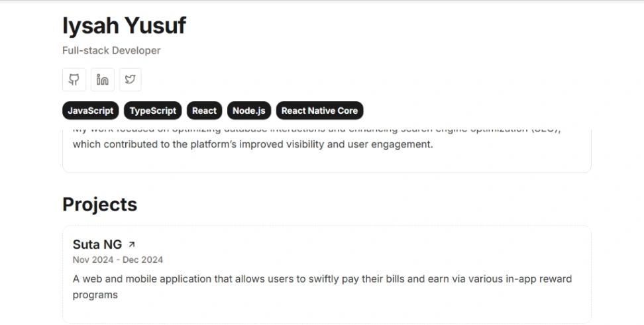Select the TypeScript skill badge
Viewport: 644px width, 325px height.
(x=153, y=111)
